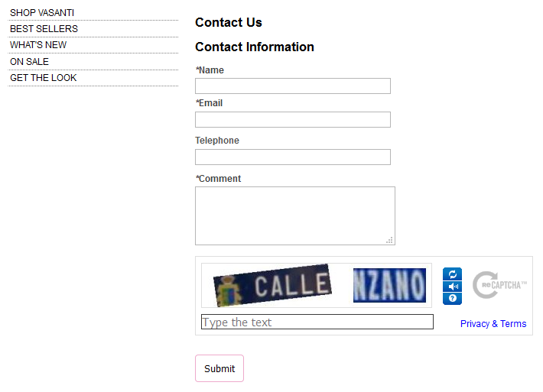Screen dimensions: 543x392
Task: Go to BEST SELLERS in the sidebar
Action: pyautogui.click(x=44, y=29)
